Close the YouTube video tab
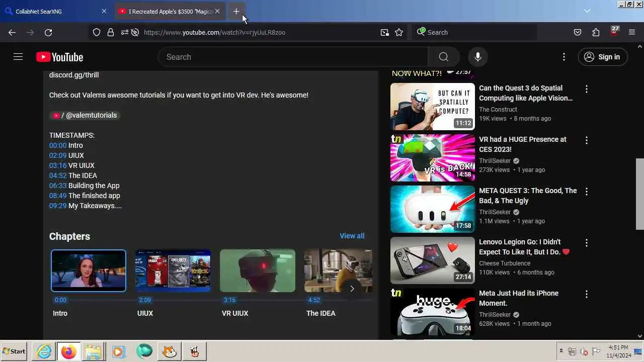Viewport: 644px width, 362px height. point(217,11)
